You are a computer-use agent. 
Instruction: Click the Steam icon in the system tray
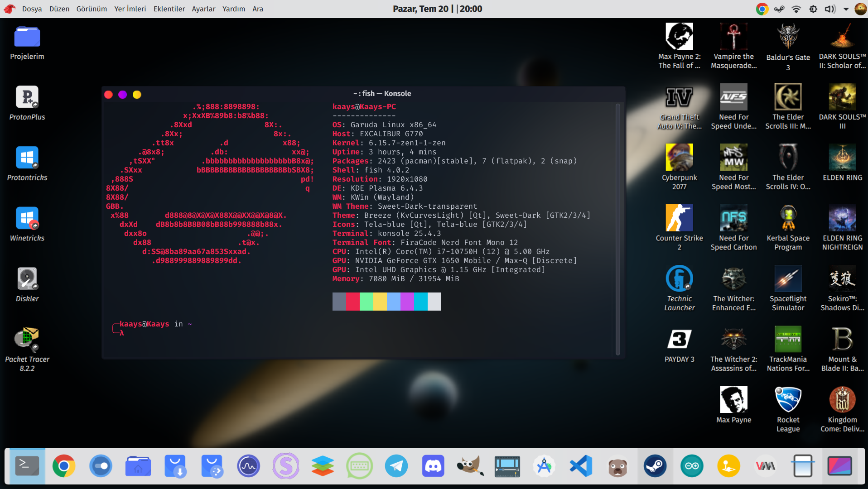coord(779,9)
